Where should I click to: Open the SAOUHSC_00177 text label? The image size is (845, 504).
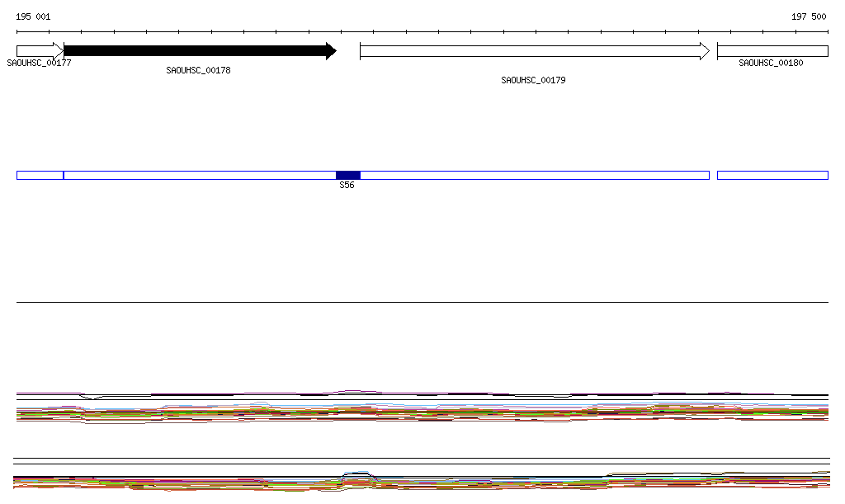pyautogui.click(x=39, y=63)
